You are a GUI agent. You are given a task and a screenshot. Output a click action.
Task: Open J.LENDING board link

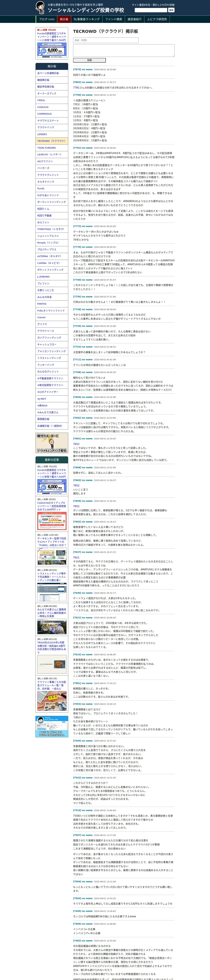coord(52,277)
